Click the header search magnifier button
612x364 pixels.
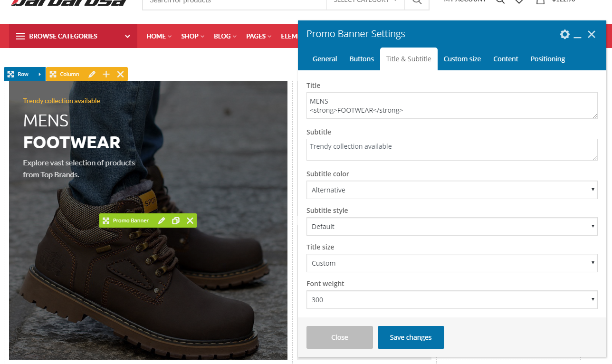click(417, 2)
